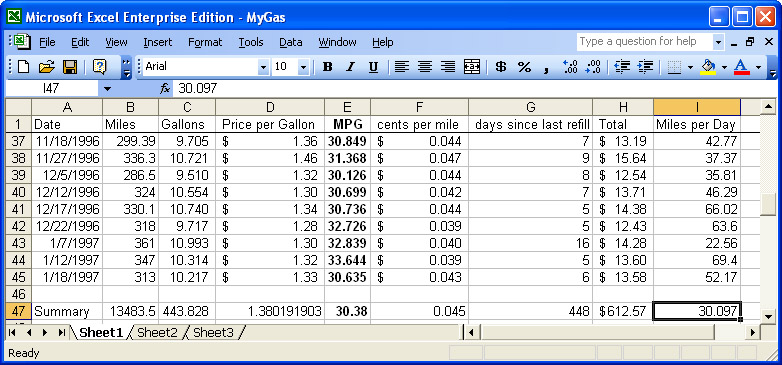Open Fill Color dropdown arrow
This screenshot has height=365, width=782.
[724, 67]
